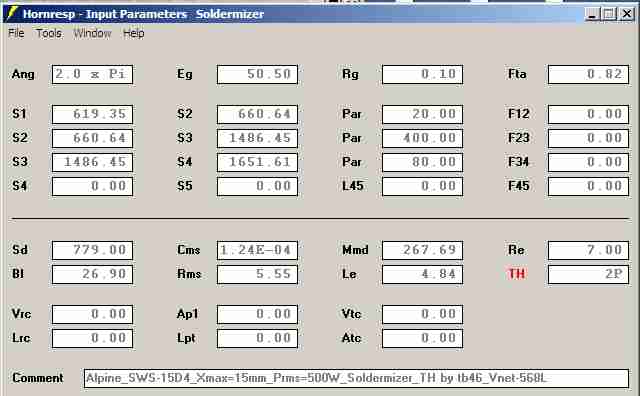
Task: Select the S3 field in the Par 80.00 row
Action: (x=92, y=162)
